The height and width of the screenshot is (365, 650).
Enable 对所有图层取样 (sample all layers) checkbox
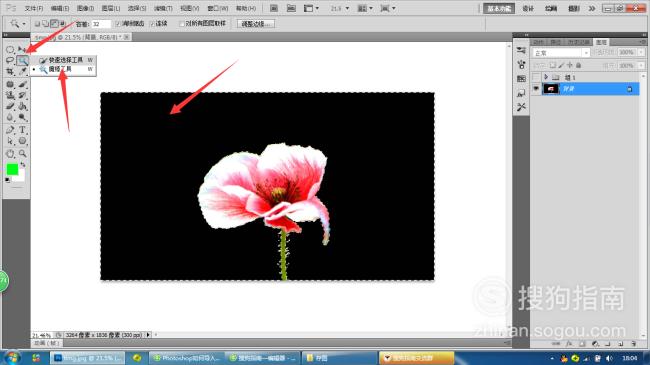coord(182,24)
